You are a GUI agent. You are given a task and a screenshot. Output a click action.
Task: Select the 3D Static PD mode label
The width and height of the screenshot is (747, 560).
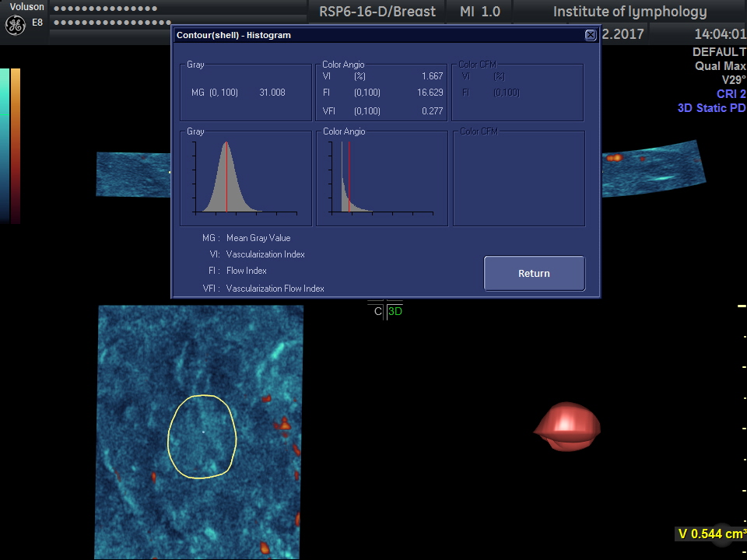tap(711, 108)
